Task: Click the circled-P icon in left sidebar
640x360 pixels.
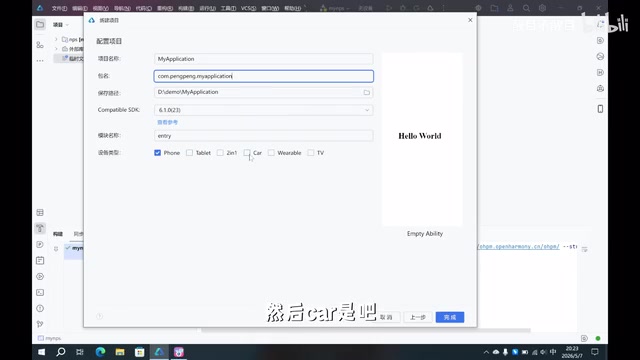Action: (40, 244)
